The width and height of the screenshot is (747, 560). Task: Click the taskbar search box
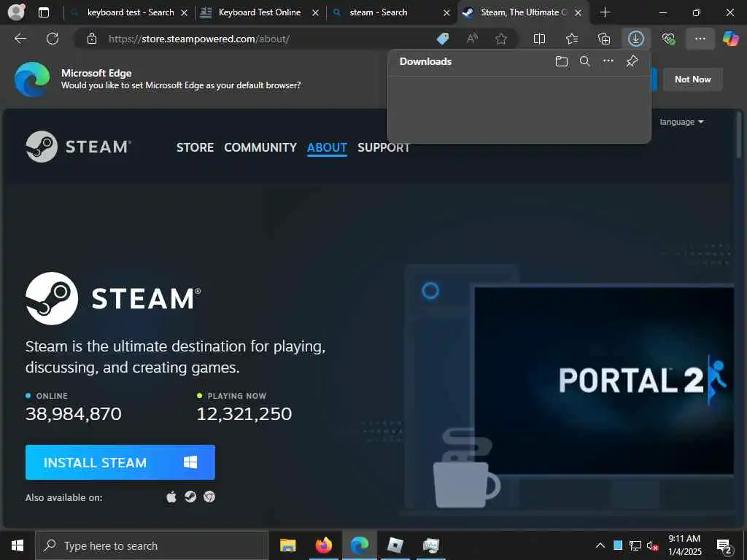[152, 545]
